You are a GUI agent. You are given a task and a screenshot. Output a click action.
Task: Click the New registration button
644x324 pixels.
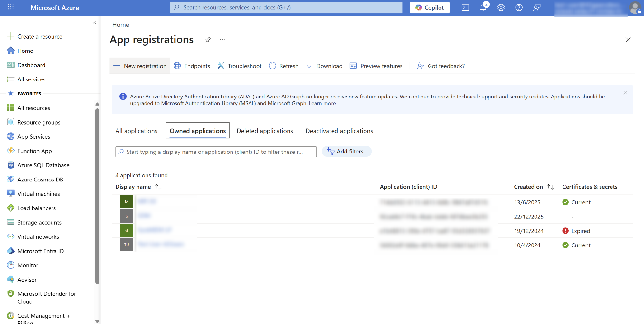click(140, 66)
